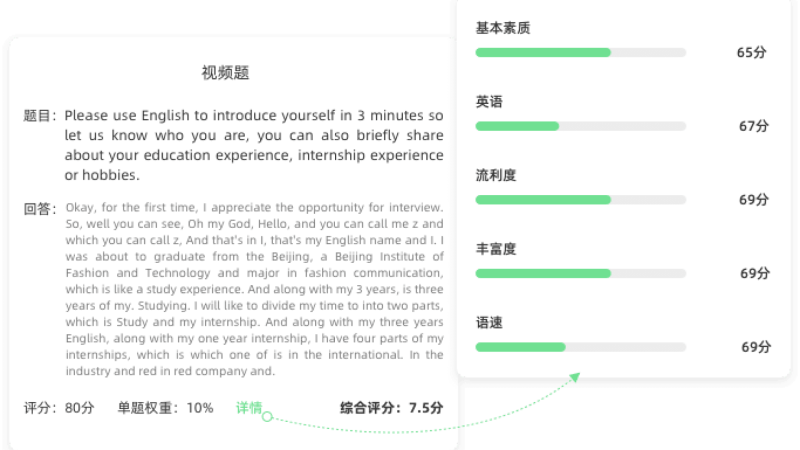Click the 综合评分：7.5分 overall score
Screen dimensions: 800x450
click(x=391, y=408)
